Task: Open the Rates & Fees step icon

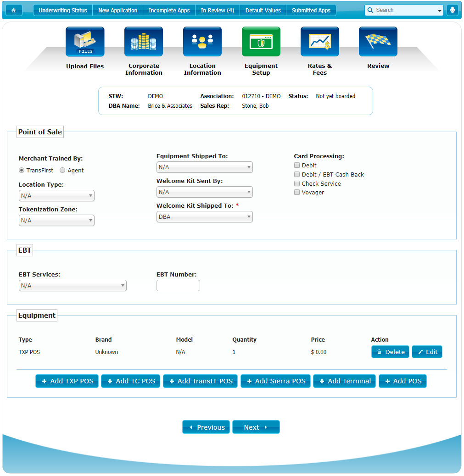Action: point(320,42)
